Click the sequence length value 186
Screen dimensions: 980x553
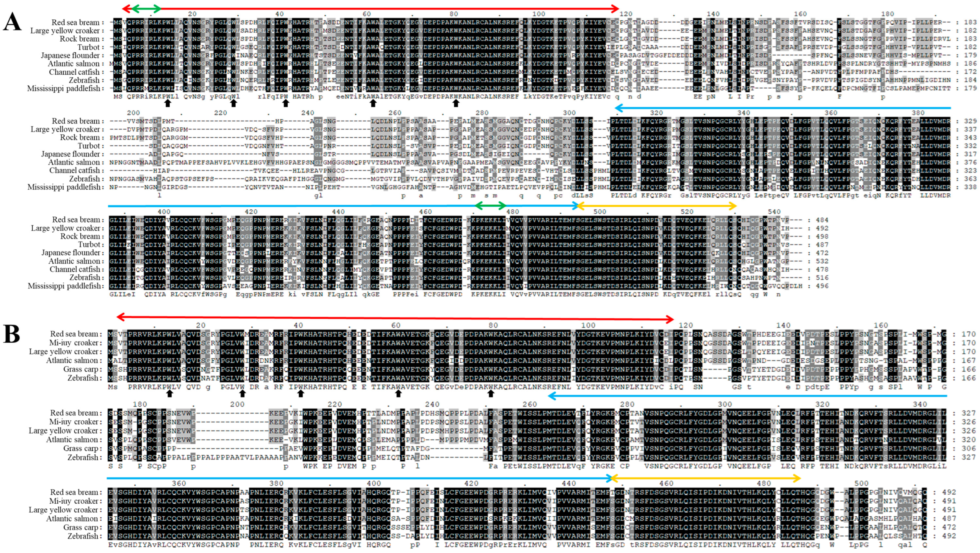[970, 64]
